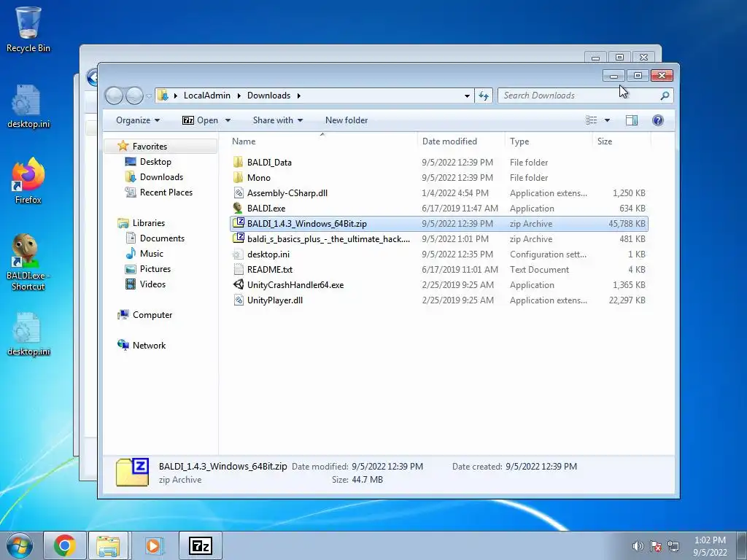Select Assembly-CSharp.dll file icon

click(x=239, y=192)
